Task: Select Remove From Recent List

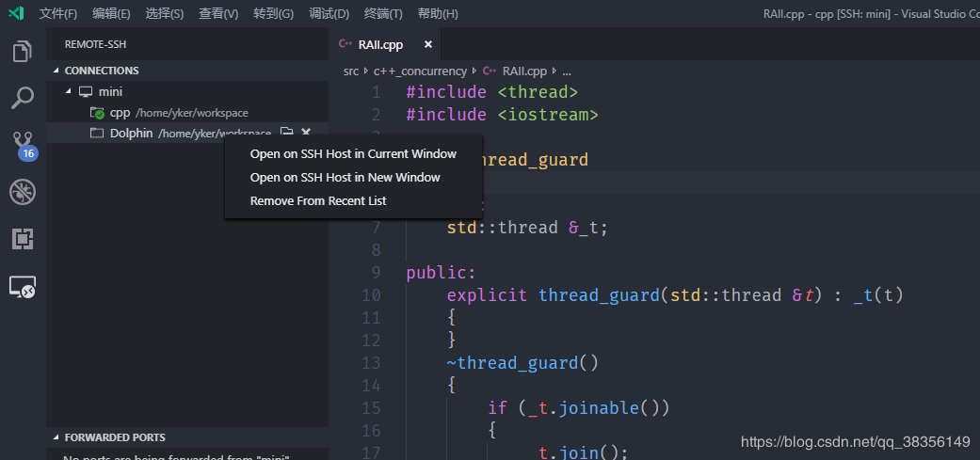Action: coord(318,201)
